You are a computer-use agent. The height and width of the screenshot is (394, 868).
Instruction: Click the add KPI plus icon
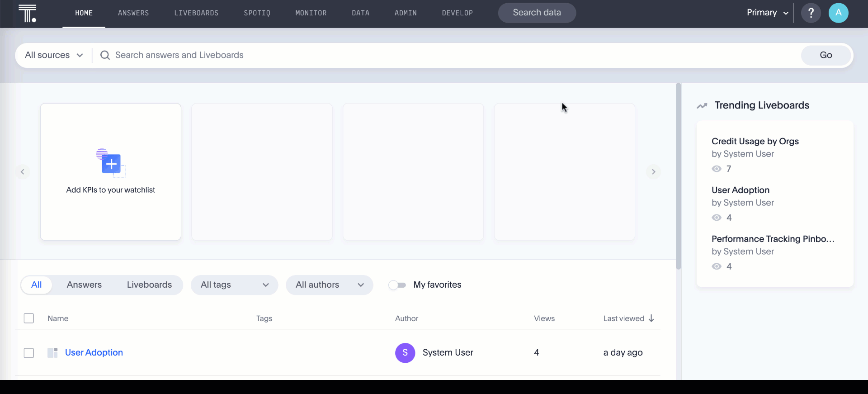point(111,163)
